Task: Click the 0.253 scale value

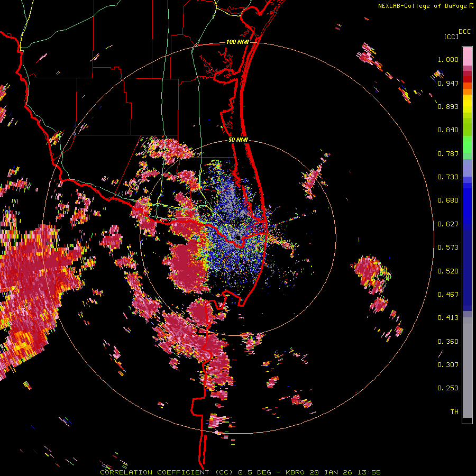Action: (x=448, y=388)
